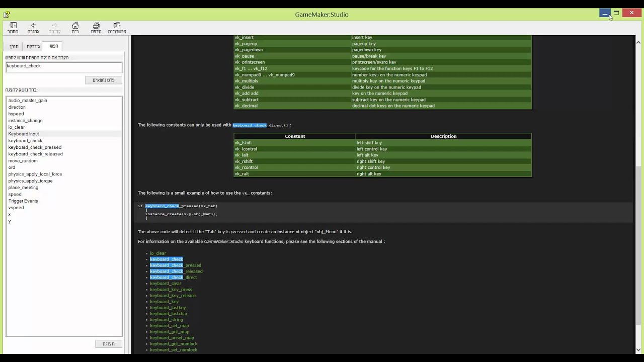This screenshot has width=644, height=362.
Task: Click the scrollbar down arrow of the page
Action: [639, 350]
